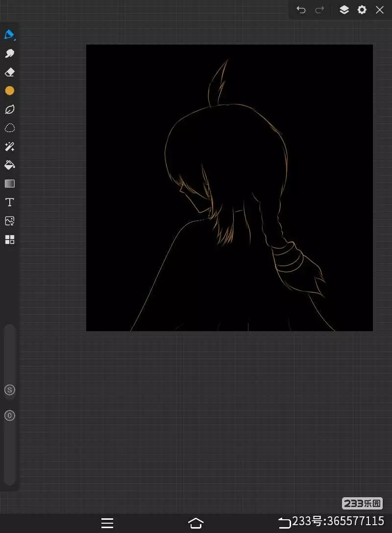Choose the Magic Wand tool

point(9,146)
